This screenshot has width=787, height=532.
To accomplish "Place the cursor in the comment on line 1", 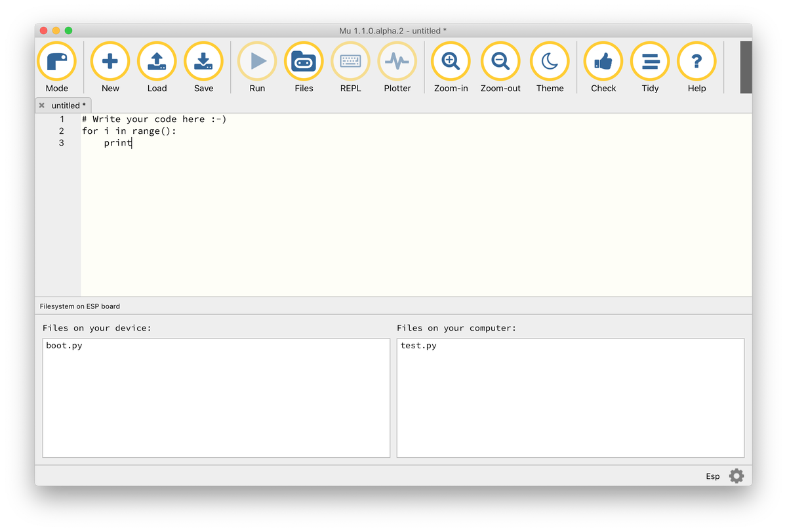I will coord(154,119).
